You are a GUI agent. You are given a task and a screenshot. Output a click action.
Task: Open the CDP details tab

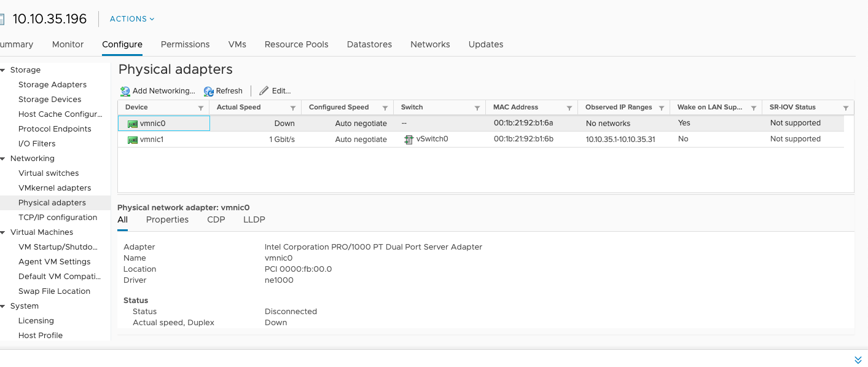click(x=216, y=219)
